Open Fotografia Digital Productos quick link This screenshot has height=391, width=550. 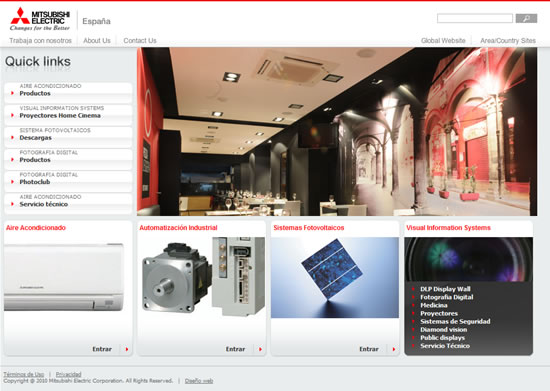[x=68, y=159]
